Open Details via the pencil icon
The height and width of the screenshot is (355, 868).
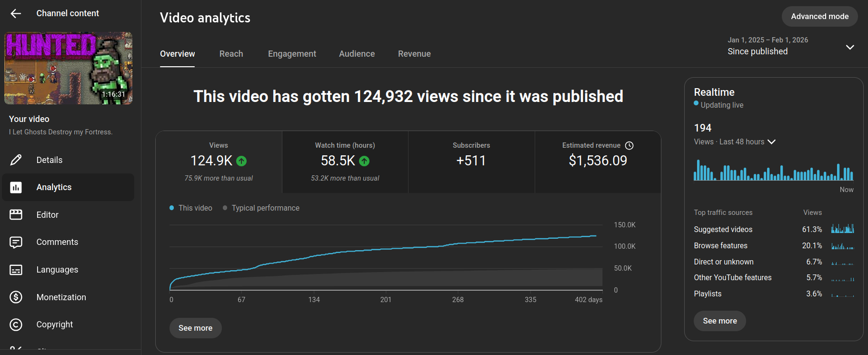click(16, 160)
